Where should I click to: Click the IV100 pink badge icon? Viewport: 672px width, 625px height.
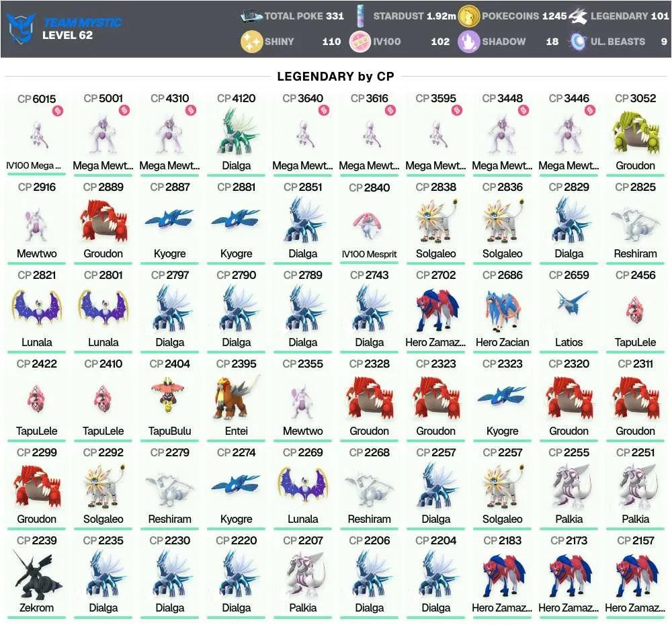[360, 42]
